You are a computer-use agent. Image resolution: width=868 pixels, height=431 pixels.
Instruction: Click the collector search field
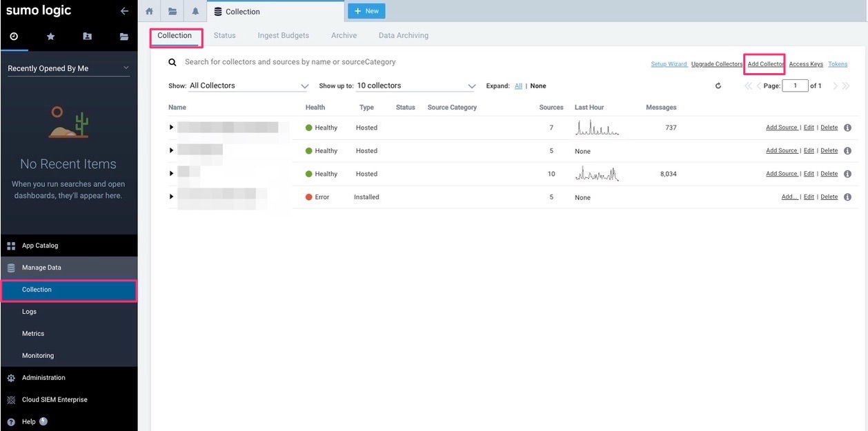point(290,62)
